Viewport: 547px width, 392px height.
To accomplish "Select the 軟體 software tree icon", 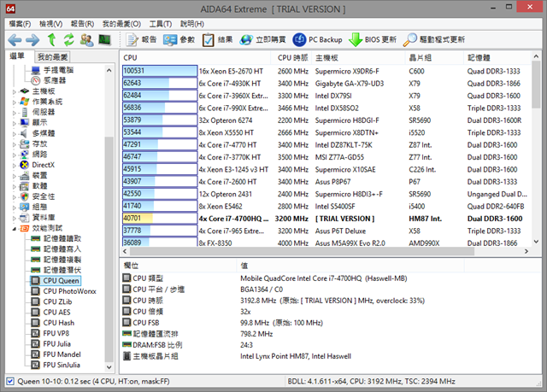I will (x=25, y=186).
